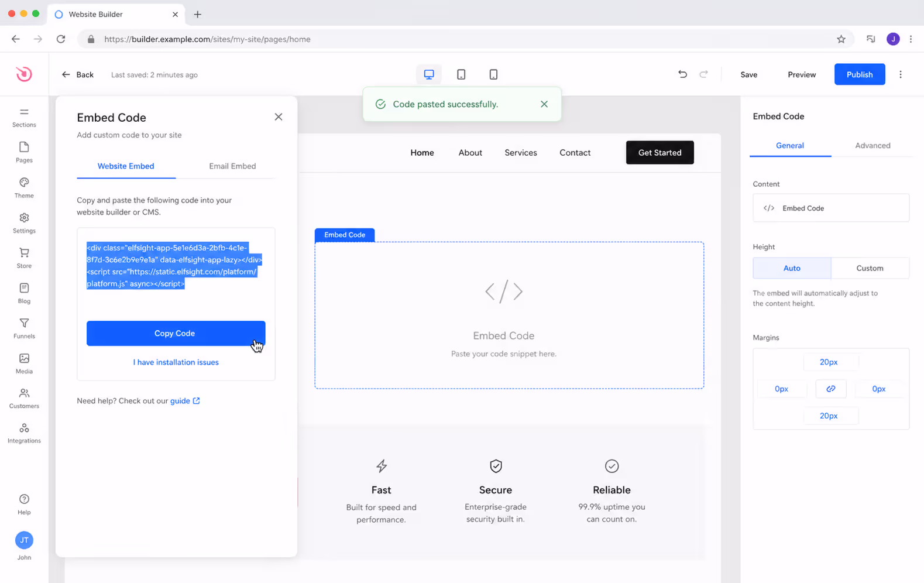Select the General tab in right panel
924x583 pixels.
click(x=790, y=146)
